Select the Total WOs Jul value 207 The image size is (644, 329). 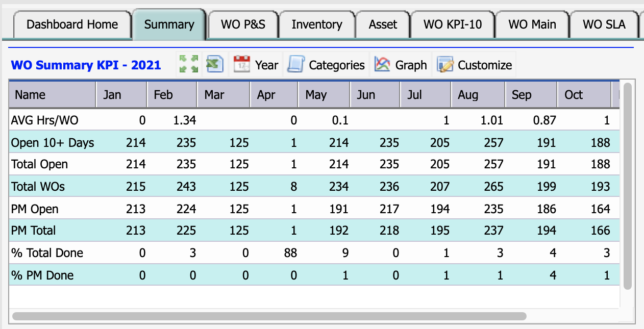click(440, 187)
